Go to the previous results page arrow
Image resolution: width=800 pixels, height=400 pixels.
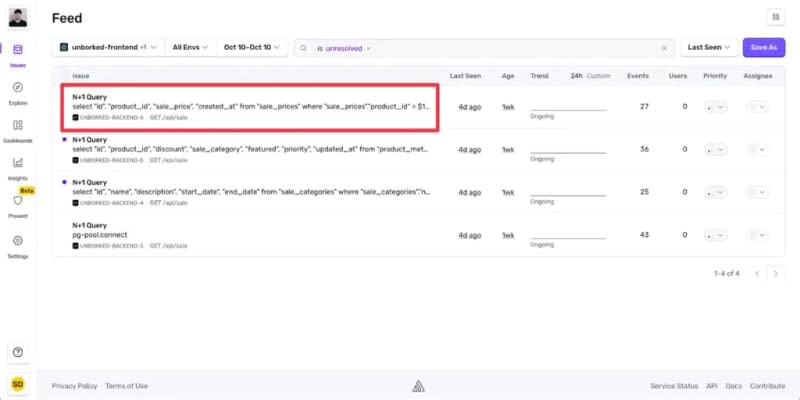click(757, 273)
